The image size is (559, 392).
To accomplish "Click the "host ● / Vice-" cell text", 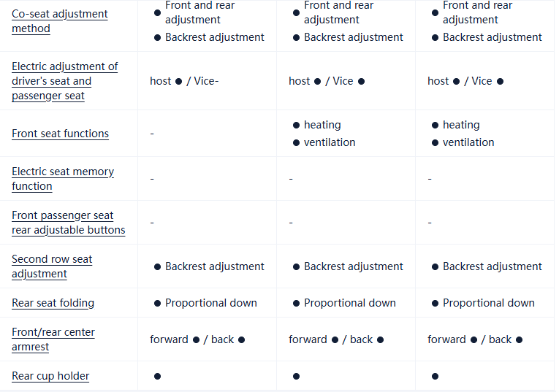I will click(x=184, y=81).
